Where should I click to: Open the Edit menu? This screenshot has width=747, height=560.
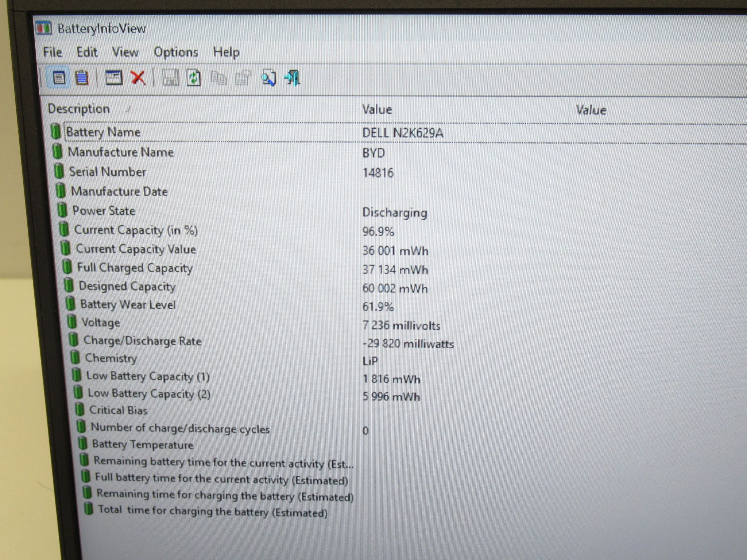coord(87,52)
